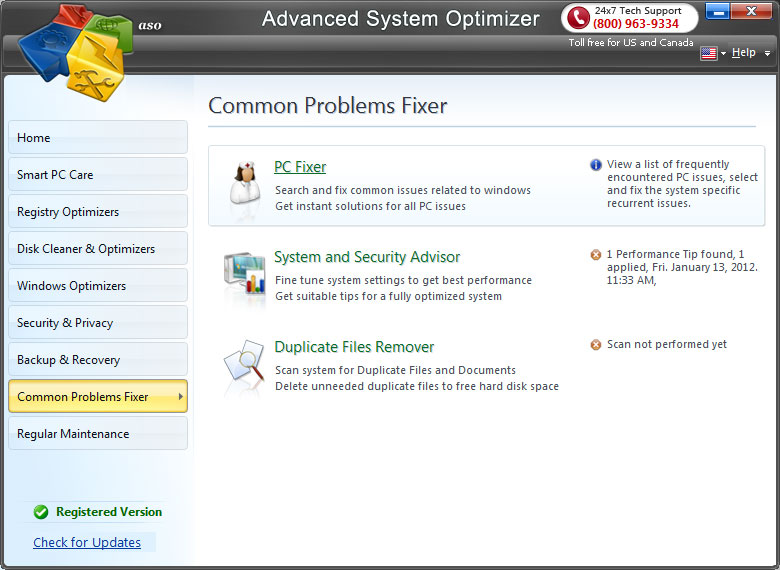The image size is (780, 570).
Task: Open the Help menu
Action: pyautogui.click(x=743, y=52)
